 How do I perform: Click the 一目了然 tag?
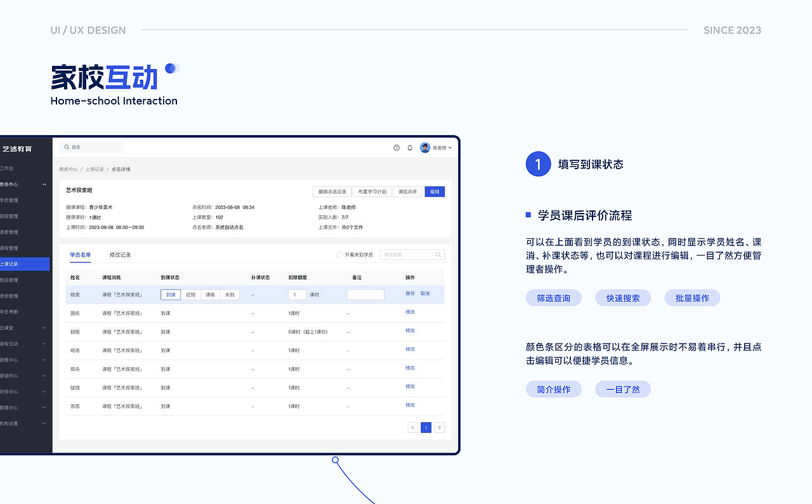pos(623,389)
